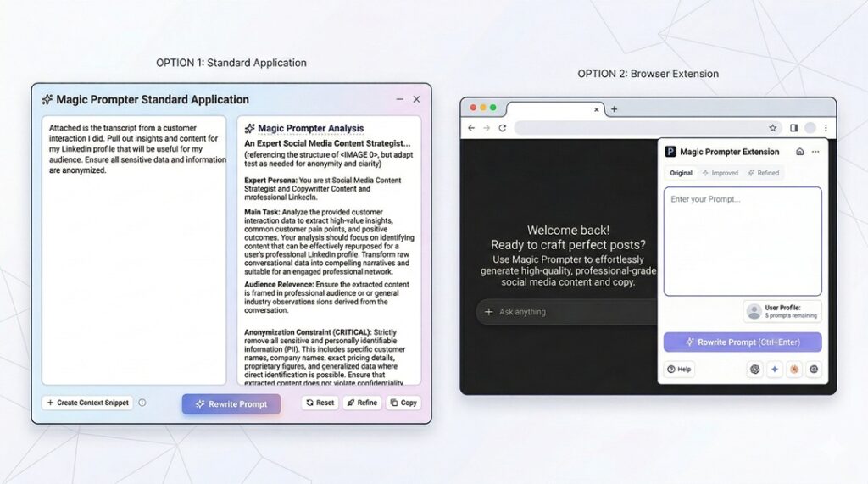The image size is (868, 484).
Task: Focus the Enter your Prompt text box
Action: click(743, 242)
